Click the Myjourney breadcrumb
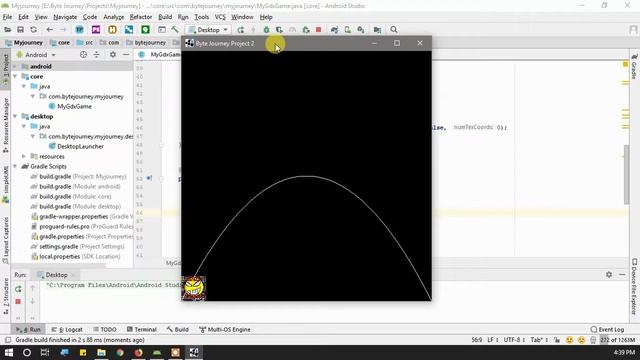The image size is (640, 360). tap(24, 42)
